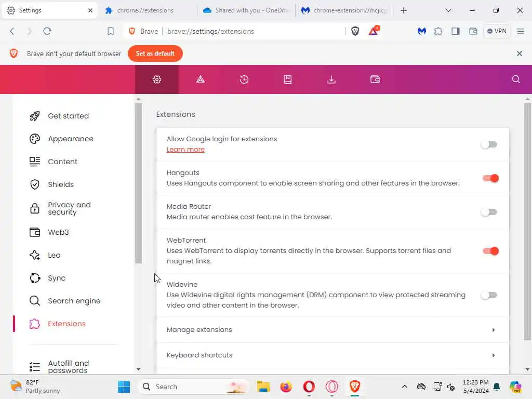This screenshot has width=532, height=399.
Task: Open Search engine settings
Action: (74, 301)
